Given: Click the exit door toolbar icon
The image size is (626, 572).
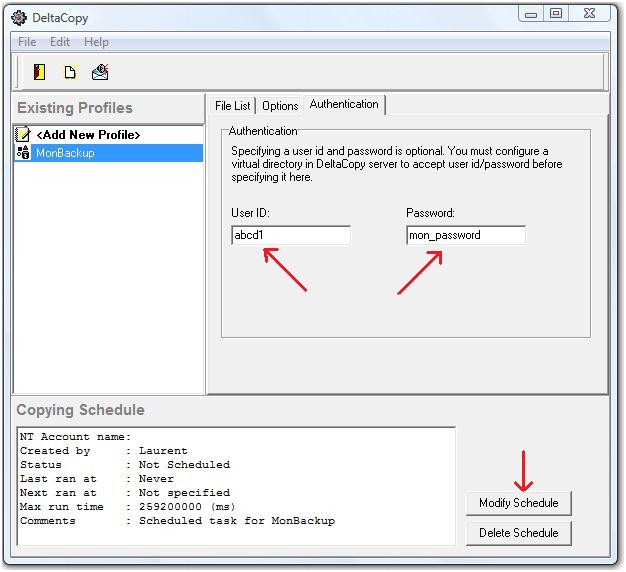Looking at the screenshot, I should tap(39, 72).
